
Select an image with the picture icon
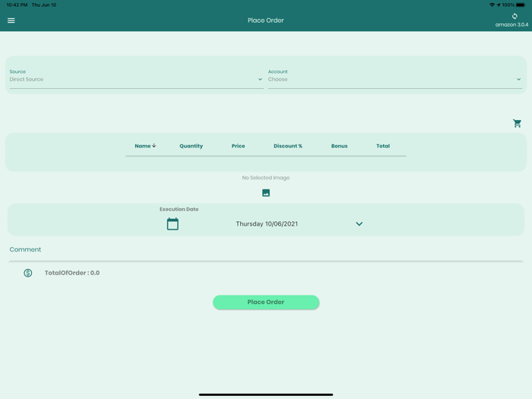(266, 193)
